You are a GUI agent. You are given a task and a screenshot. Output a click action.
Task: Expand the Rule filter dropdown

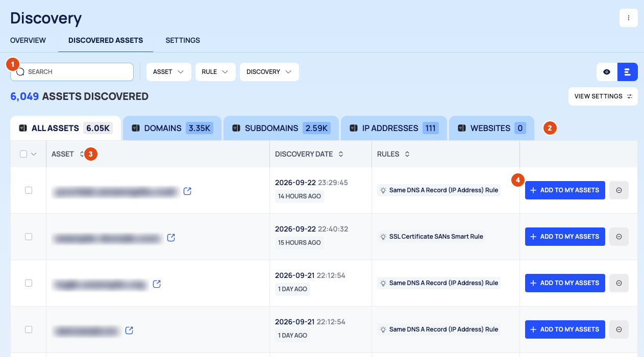pyautogui.click(x=215, y=72)
